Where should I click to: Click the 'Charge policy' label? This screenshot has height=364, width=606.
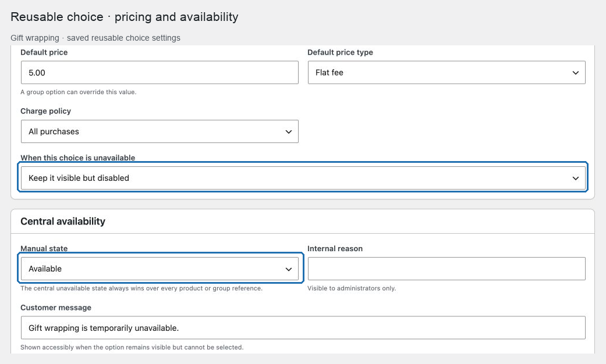tap(45, 111)
